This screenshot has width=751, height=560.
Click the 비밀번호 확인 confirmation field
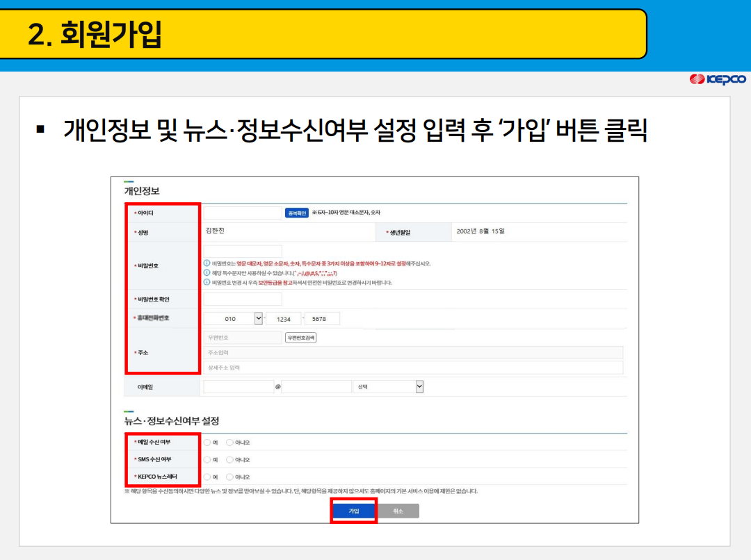(x=244, y=299)
